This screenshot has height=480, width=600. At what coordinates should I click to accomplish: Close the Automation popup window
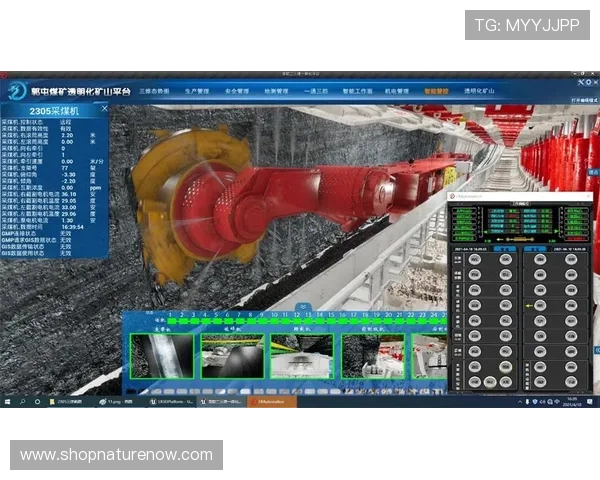click(589, 196)
